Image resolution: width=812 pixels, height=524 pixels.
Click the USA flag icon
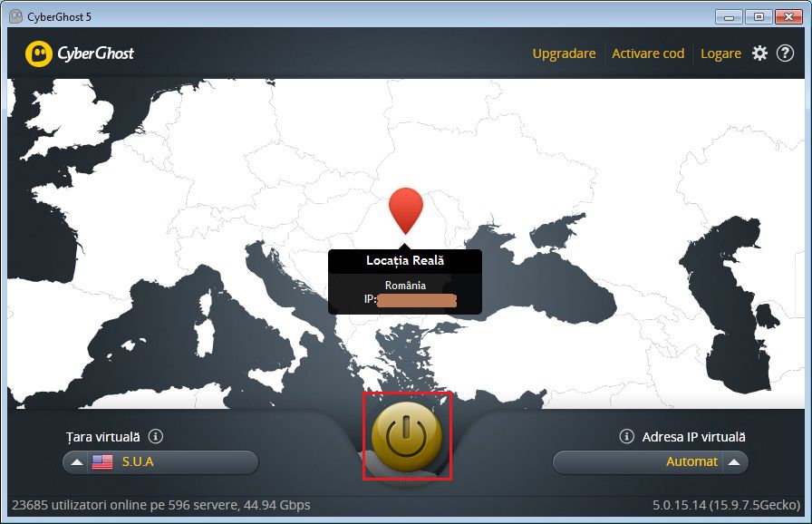pos(102,461)
